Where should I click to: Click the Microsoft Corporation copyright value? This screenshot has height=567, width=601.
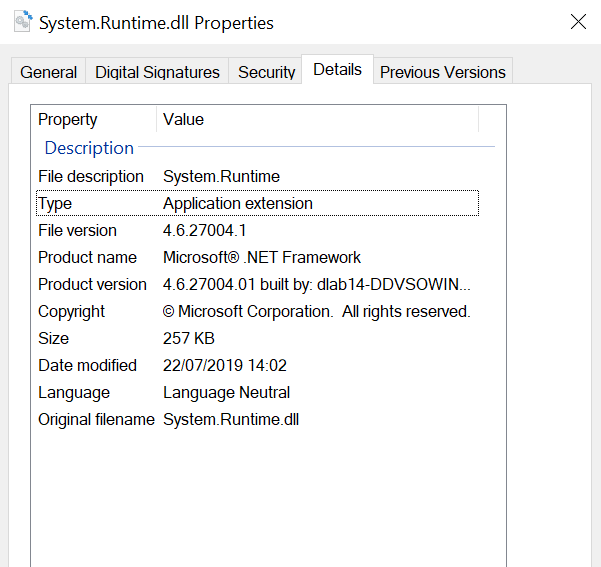(317, 311)
